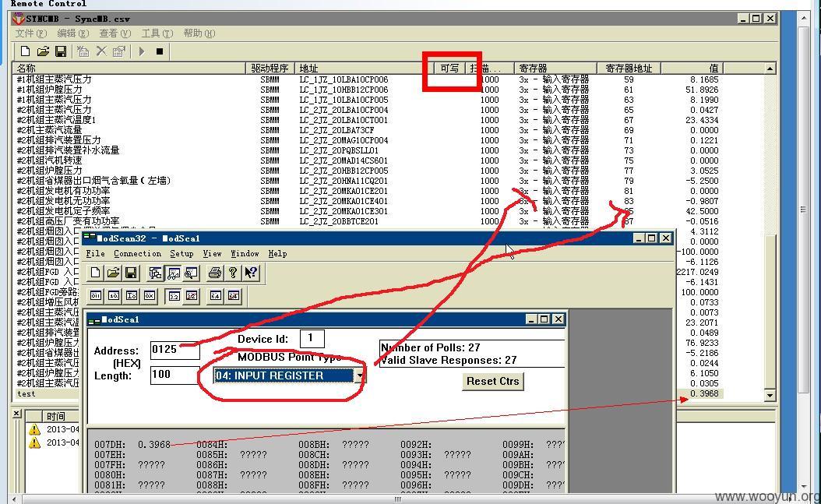Click the outer window vertical scrollbar thumb

(803, 210)
